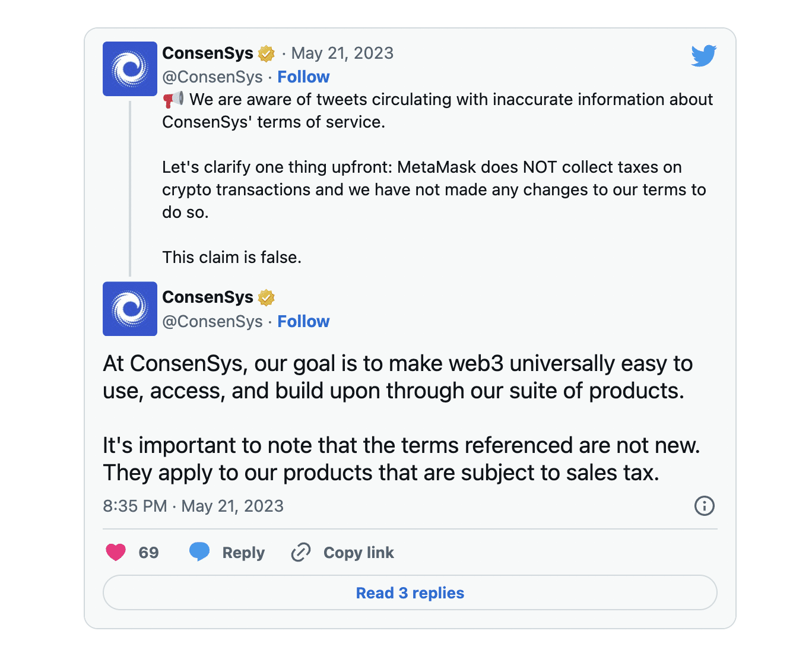The width and height of the screenshot is (812, 653).
Task: Follow ConsenSys from the first tweet
Action: [303, 77]
